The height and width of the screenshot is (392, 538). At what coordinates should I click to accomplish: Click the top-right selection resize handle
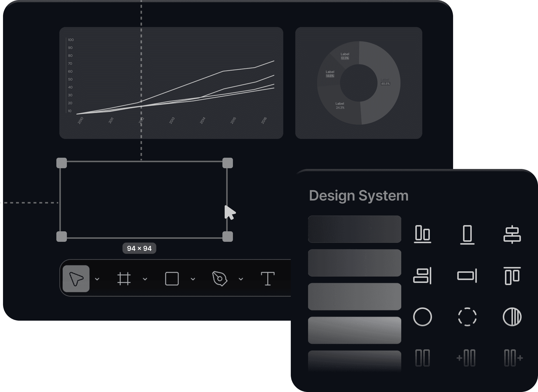tap(227, 163)
